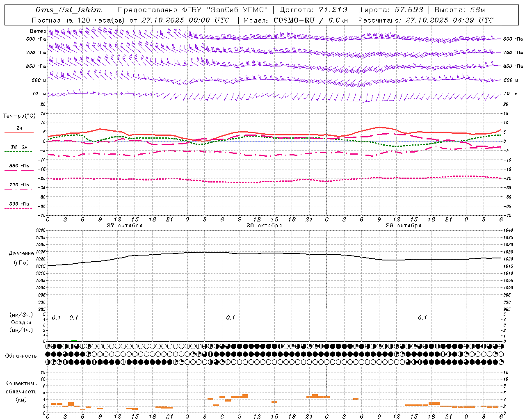The image size is (525, 420).
Task: Click the 'Долгота: 71.219' longitude value
Action: coord(313,10)
